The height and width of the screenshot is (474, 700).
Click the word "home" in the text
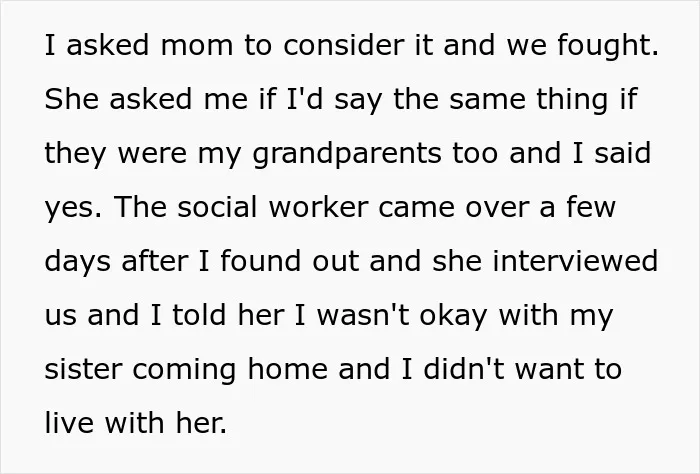[x=287, y=369]
